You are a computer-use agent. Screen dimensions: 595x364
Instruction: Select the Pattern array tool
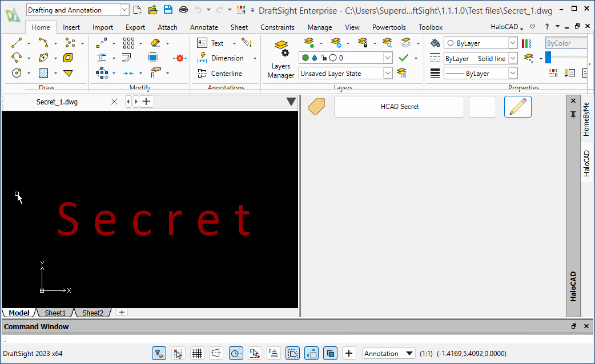(x=128, y=43)
